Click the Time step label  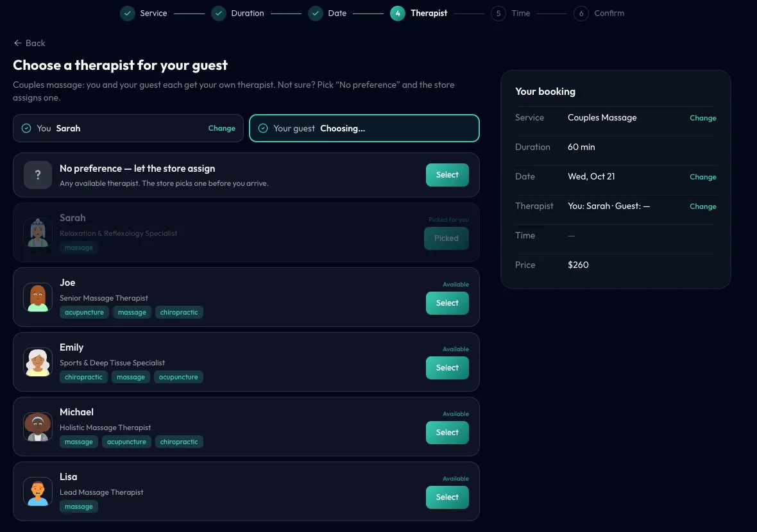[521, 13]
